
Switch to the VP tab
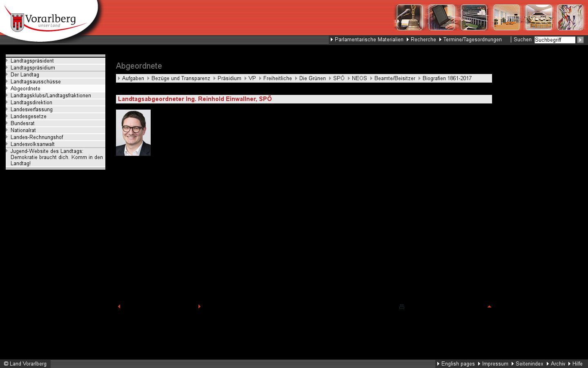[252, 79]
